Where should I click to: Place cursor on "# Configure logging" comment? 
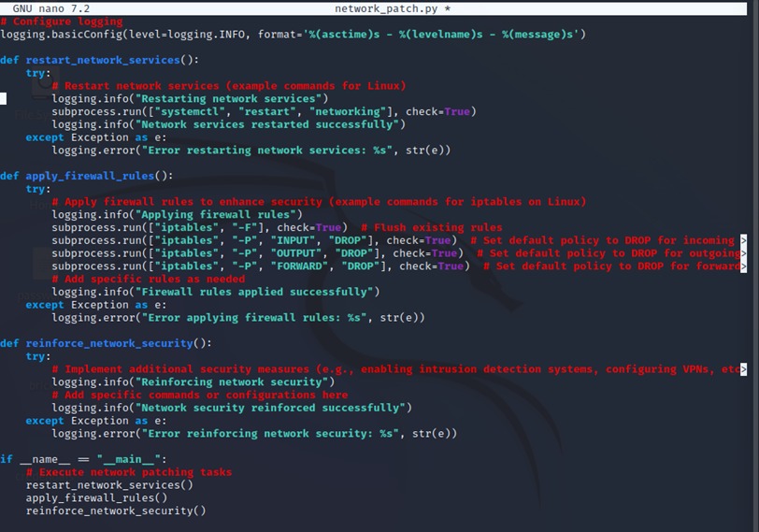point(62,22)
